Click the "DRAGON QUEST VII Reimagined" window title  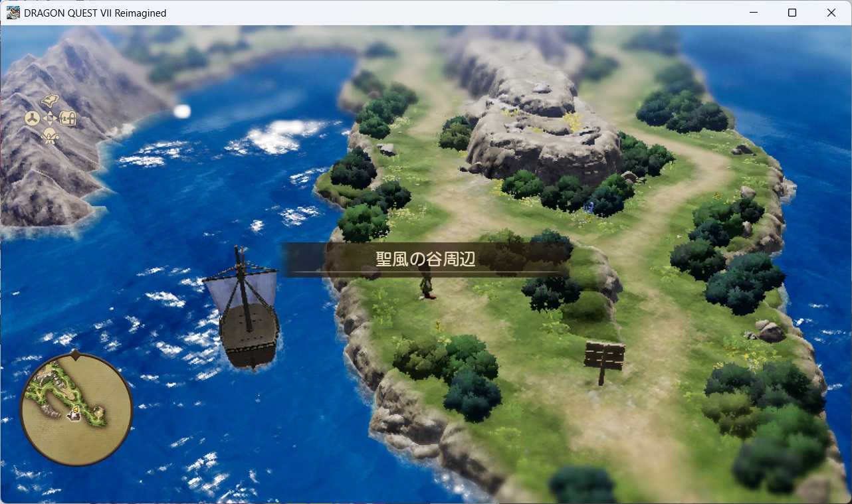tap(95, 13)
